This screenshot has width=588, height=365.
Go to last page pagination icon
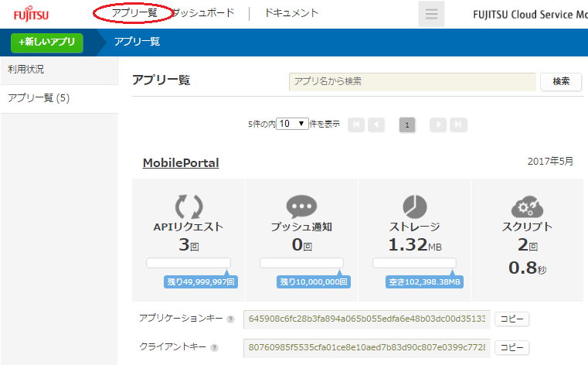click(x=458, y=125)
